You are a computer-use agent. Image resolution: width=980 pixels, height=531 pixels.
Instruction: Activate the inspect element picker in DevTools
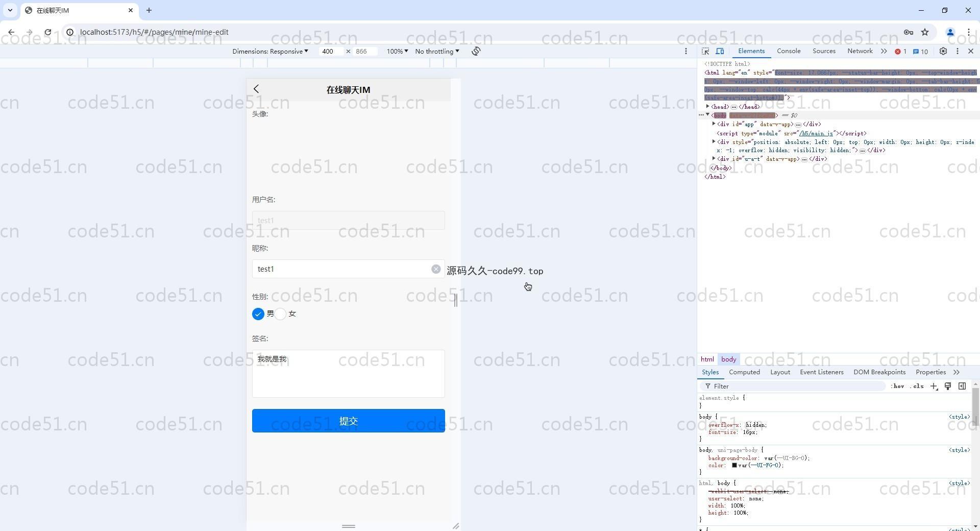(x=705, y=51)
